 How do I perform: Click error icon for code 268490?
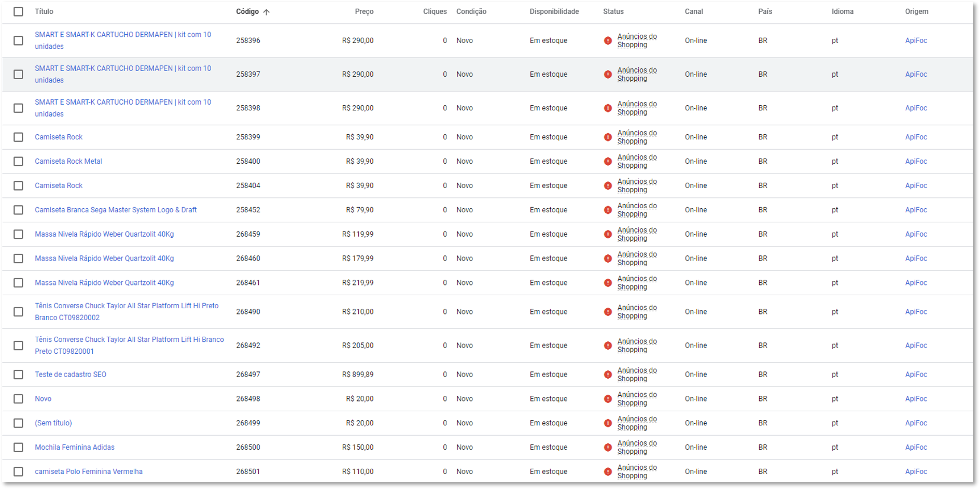coord(608,312)
